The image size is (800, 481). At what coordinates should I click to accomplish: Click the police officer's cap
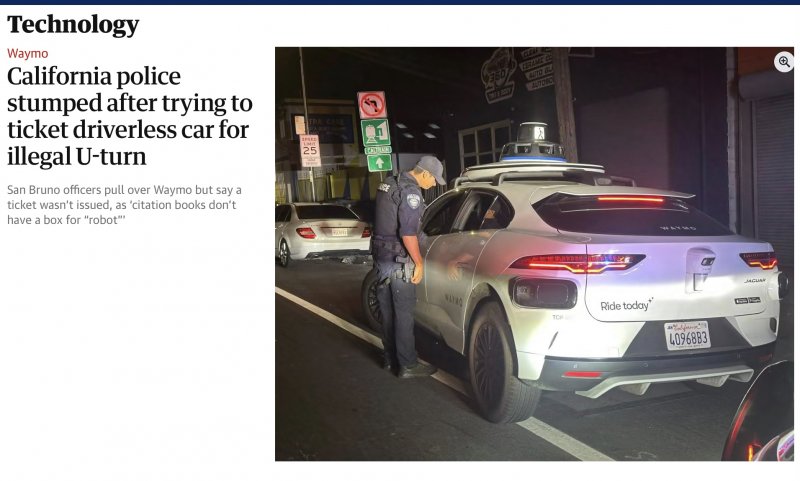point(431,167)
